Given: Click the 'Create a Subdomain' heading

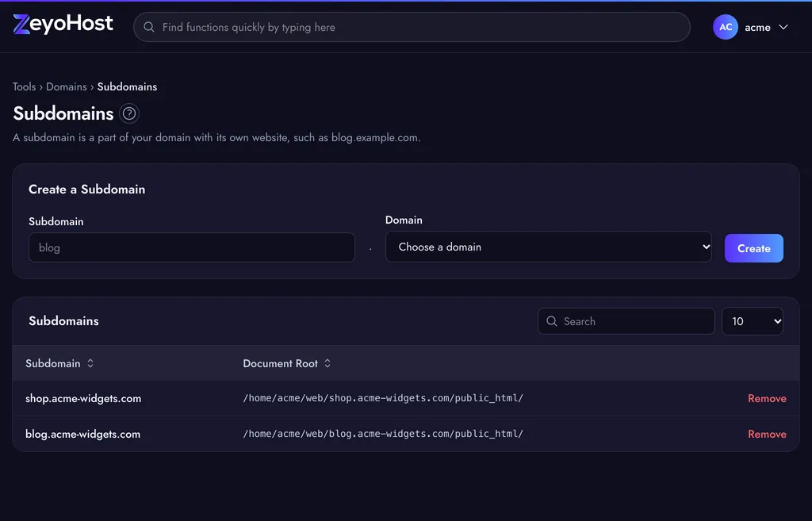Looking at the screenshot, I should point(87,189).
